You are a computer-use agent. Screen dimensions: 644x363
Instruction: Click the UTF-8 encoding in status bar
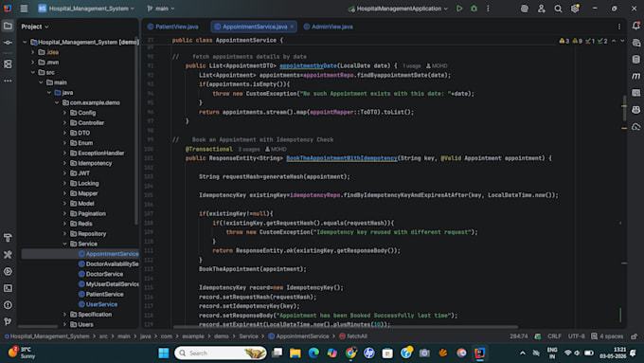[x=576, y=336]
